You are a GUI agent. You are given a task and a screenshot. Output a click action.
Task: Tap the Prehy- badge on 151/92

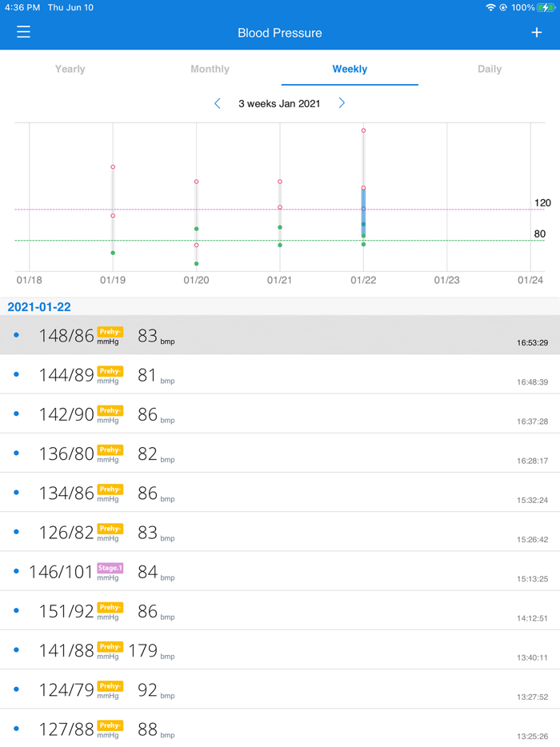click(x=110, y=607)
